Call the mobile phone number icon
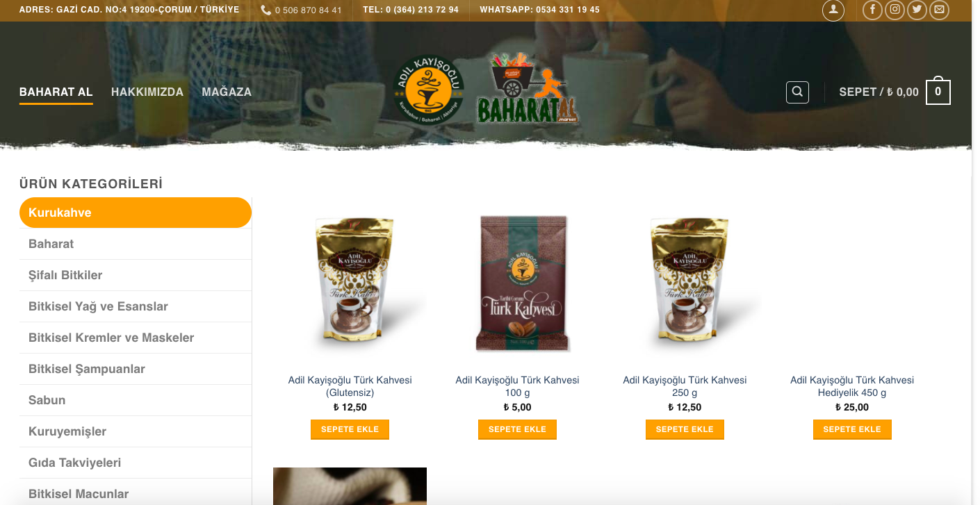This screenshot has width=980, height=505. pyautogui.click(x=266, y=10)
